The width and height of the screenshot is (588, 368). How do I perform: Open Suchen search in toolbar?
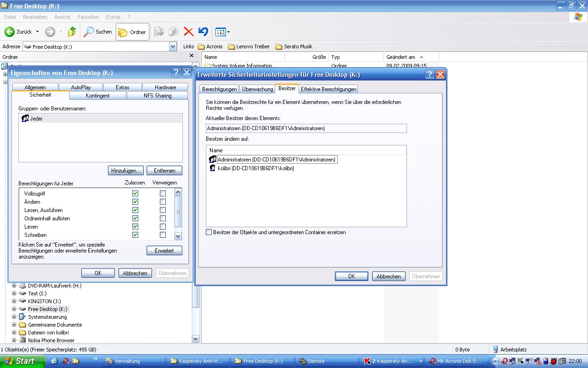click(x=97, y=32)
